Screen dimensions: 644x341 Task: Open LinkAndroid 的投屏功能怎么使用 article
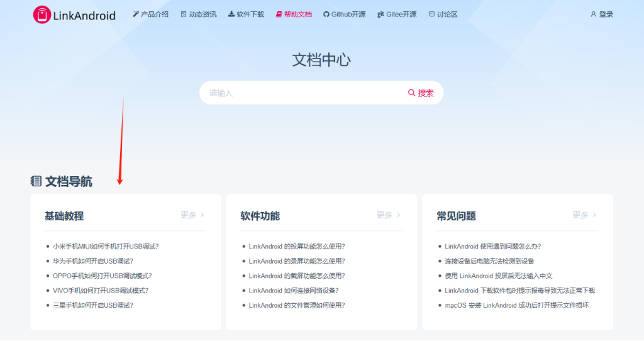(x=297, y=247)
